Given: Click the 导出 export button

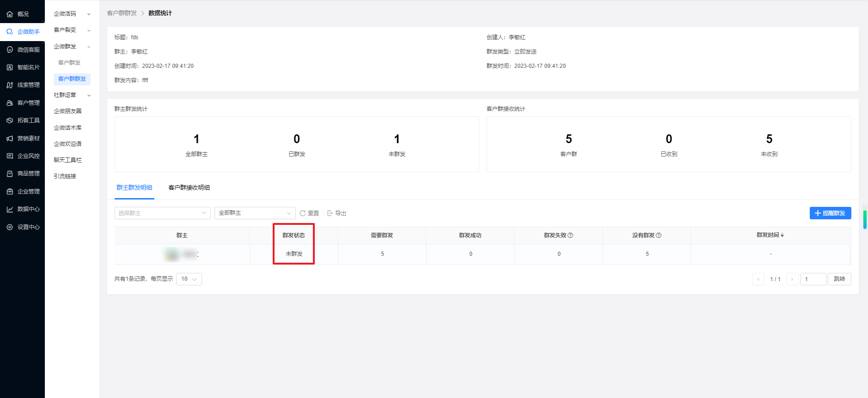Looking at the screenshot, I should pos(337,213).
